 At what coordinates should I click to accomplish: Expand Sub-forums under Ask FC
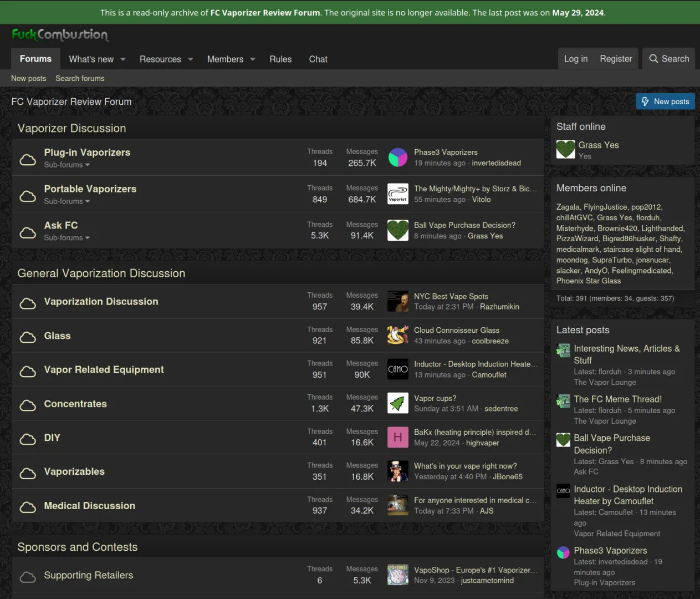[x=67, y=237]
